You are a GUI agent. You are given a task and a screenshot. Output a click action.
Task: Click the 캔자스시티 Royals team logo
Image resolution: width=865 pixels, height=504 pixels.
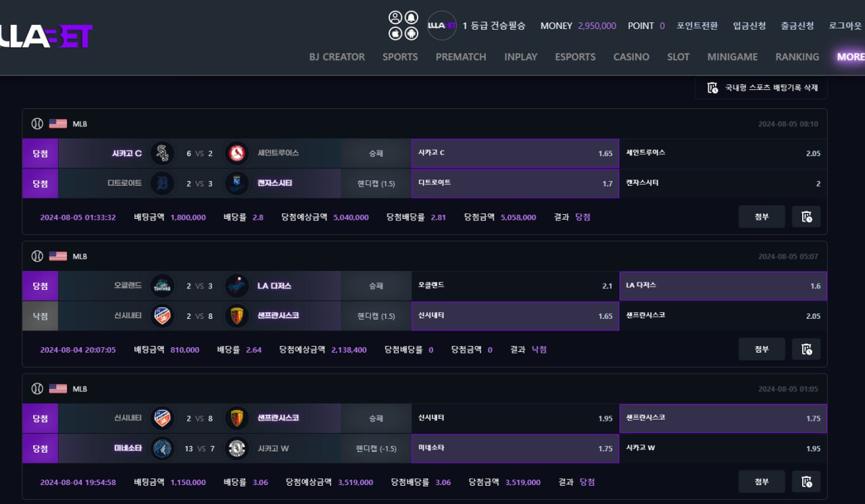pos(237,183)
